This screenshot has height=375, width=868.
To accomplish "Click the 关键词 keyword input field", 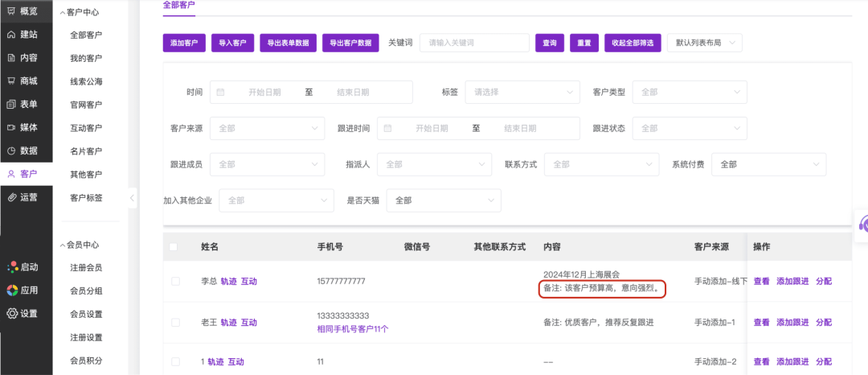I will click(473, 43).
